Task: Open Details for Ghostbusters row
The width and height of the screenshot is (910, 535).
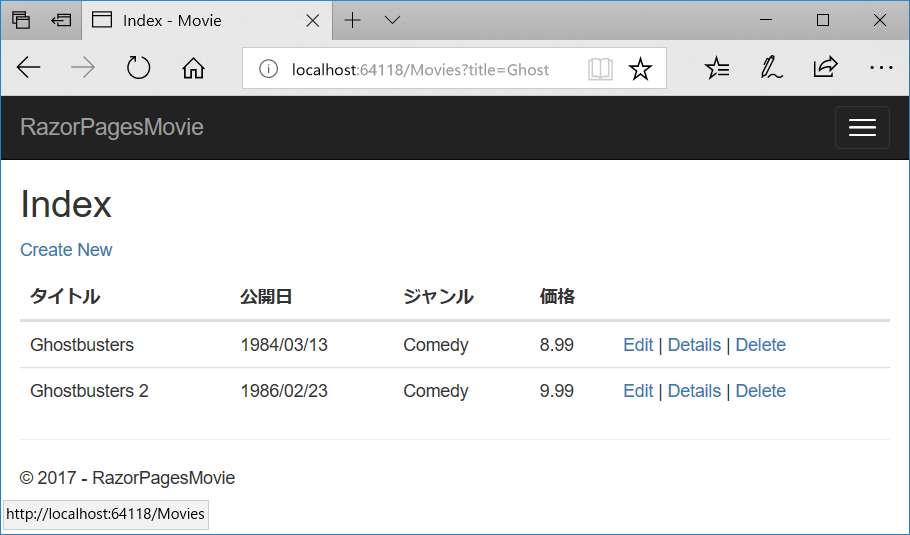Action: click(694, 345)
